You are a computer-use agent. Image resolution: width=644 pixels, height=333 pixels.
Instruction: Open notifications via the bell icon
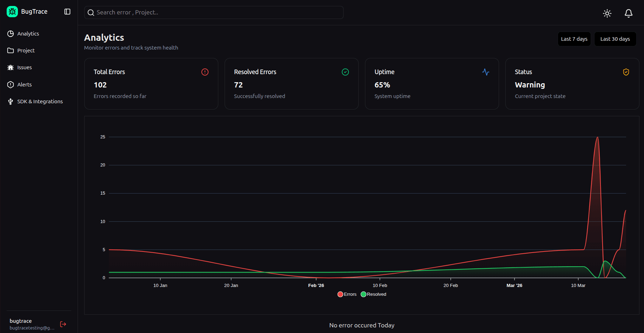628,13
